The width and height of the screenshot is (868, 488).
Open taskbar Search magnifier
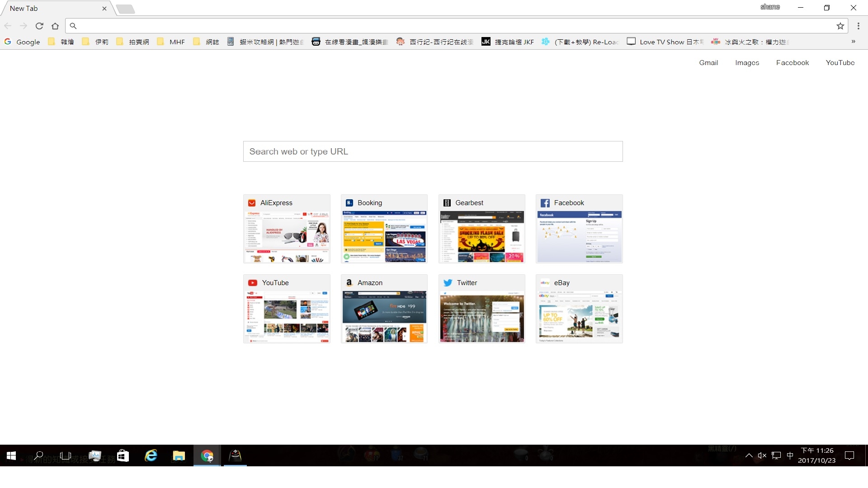pyautogui.click(x=39, y=455)
